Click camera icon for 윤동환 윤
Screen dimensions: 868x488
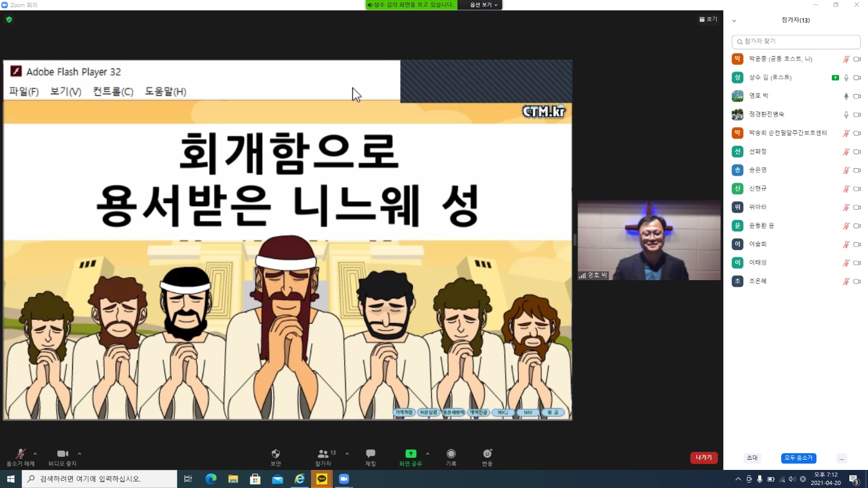point(857,226)
